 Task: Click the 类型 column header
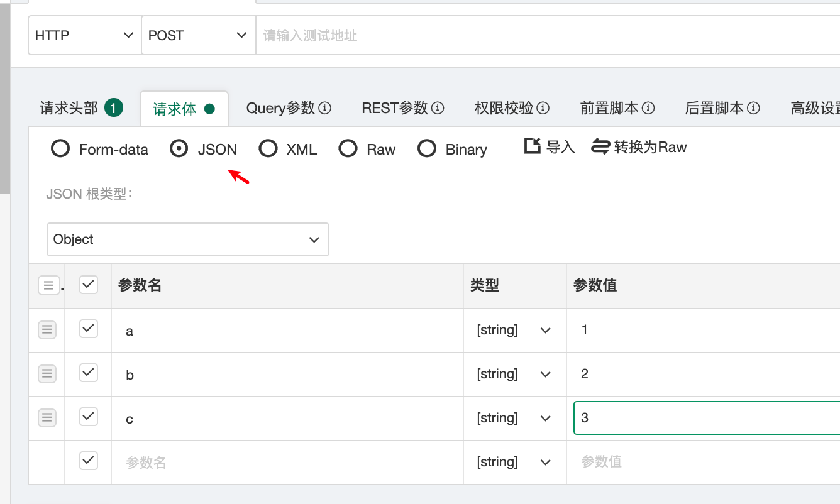(485, 285)
